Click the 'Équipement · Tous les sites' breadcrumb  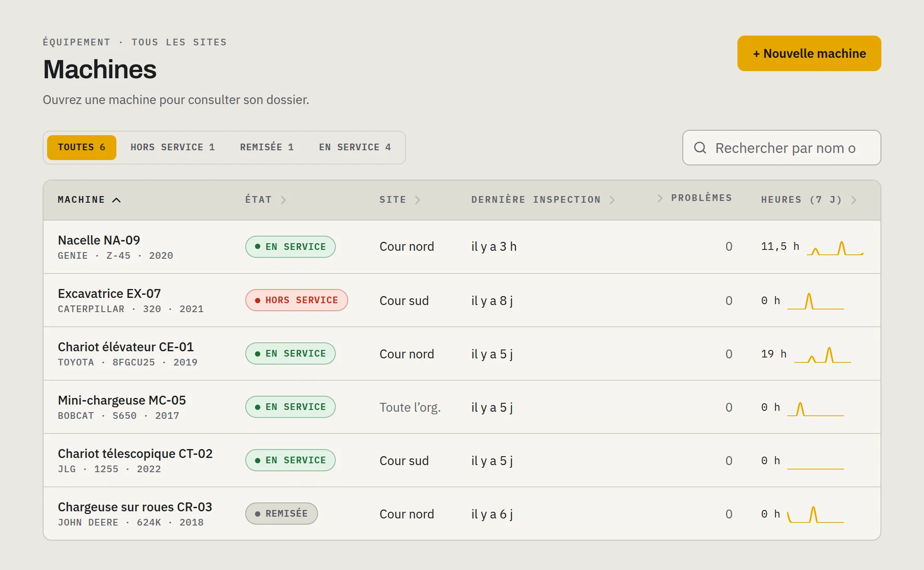(135, 42)
